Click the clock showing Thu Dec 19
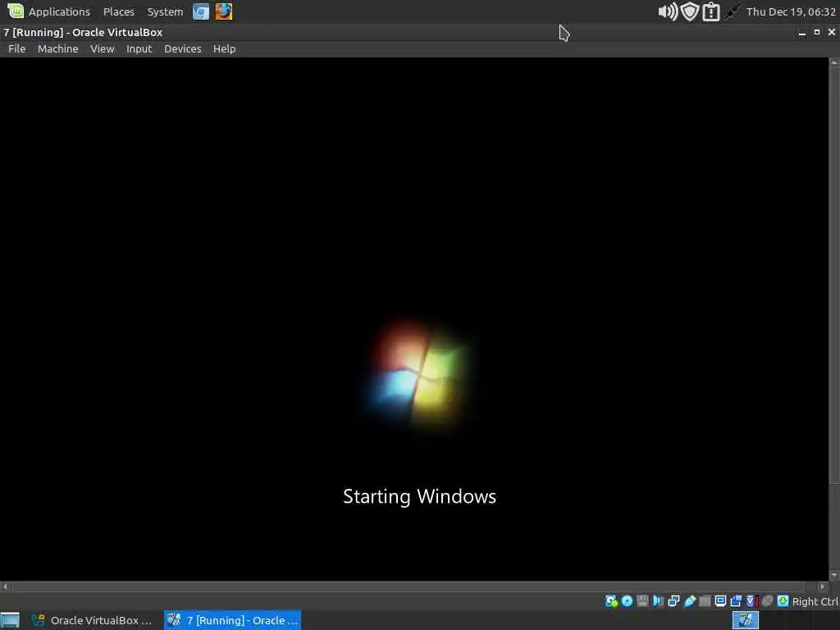This screenshot has height=630, width=840. (x=792, y=11)
